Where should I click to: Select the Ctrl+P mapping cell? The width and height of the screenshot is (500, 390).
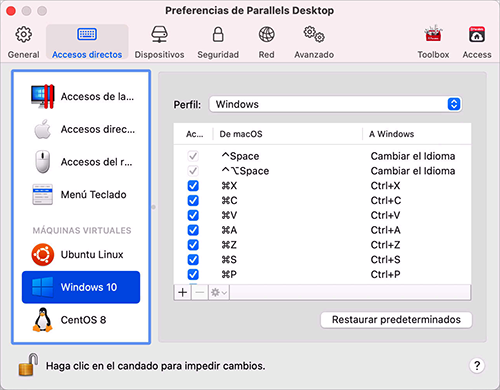[x=385, y=274]
